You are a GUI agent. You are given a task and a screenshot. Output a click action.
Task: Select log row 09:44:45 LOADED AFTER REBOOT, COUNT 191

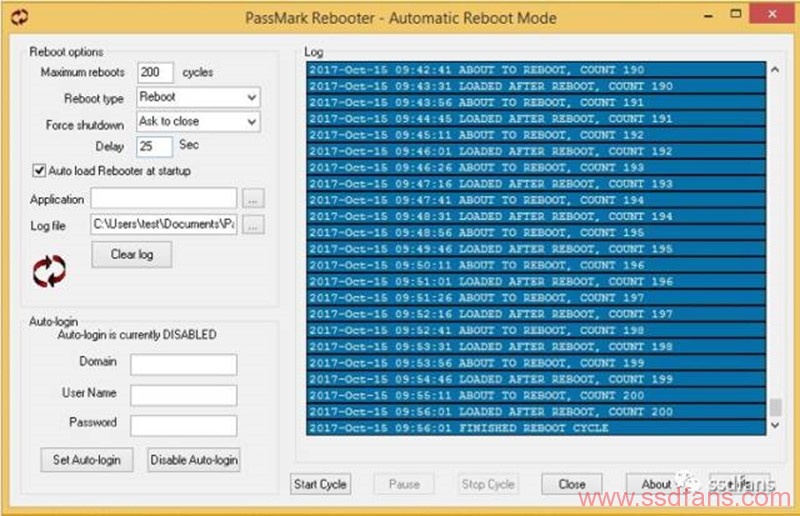536,119
